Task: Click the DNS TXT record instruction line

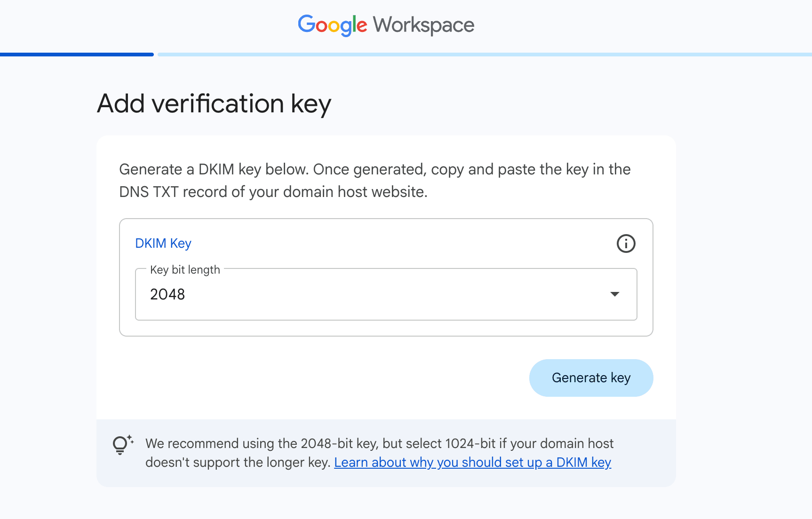Action: click(x=273, y=192)
